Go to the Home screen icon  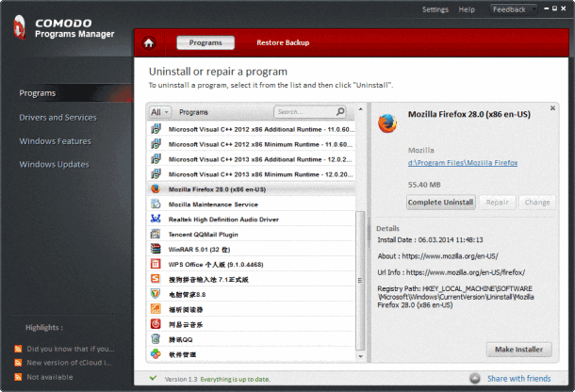(149, 43)
